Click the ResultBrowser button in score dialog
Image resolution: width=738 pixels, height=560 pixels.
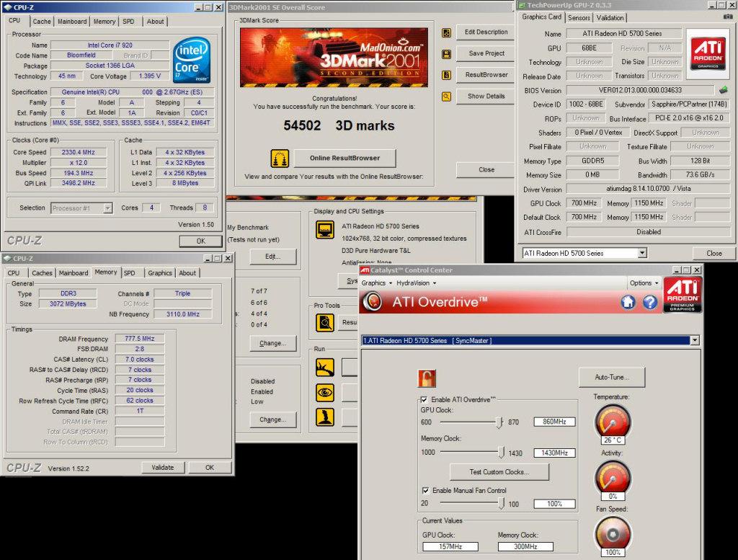click(486, 75)
